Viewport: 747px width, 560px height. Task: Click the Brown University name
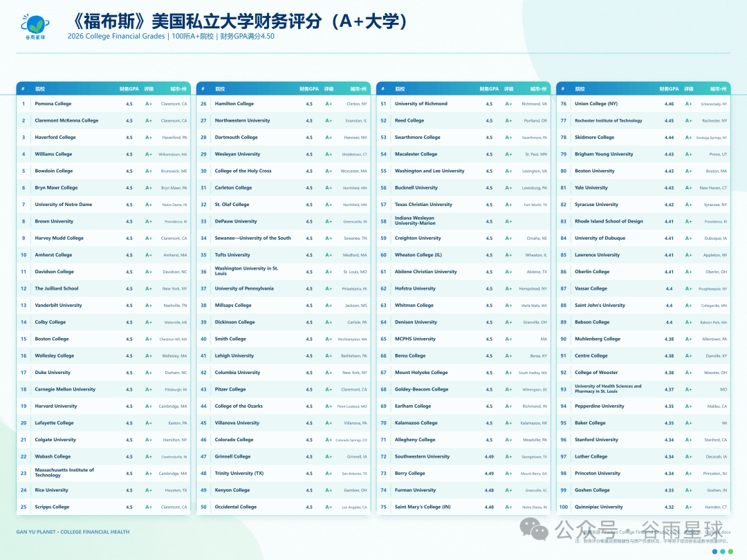click(54, 221)
